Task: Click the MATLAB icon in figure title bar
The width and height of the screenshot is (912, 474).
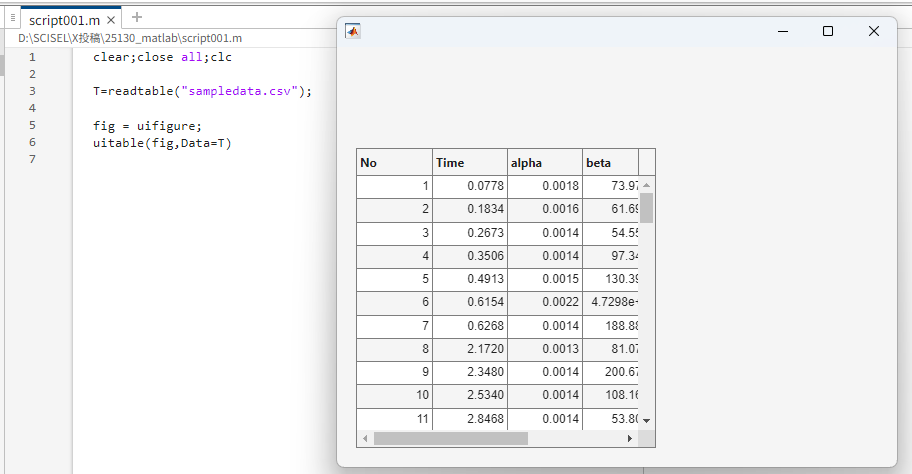Action: 352,31
